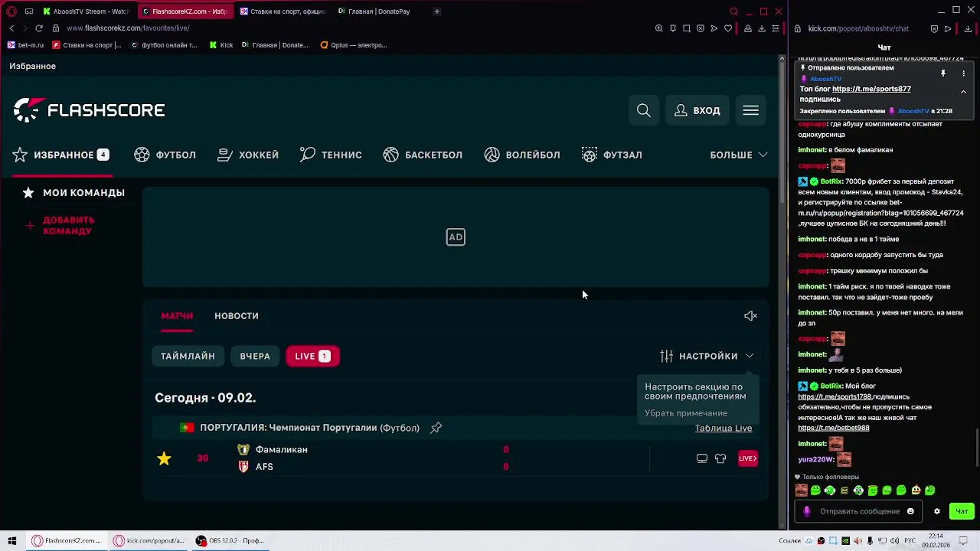The width and height of the screenshot is (980, 551).
Task: Click the AD placeholder banner
Action: click(x=456, y=237)
